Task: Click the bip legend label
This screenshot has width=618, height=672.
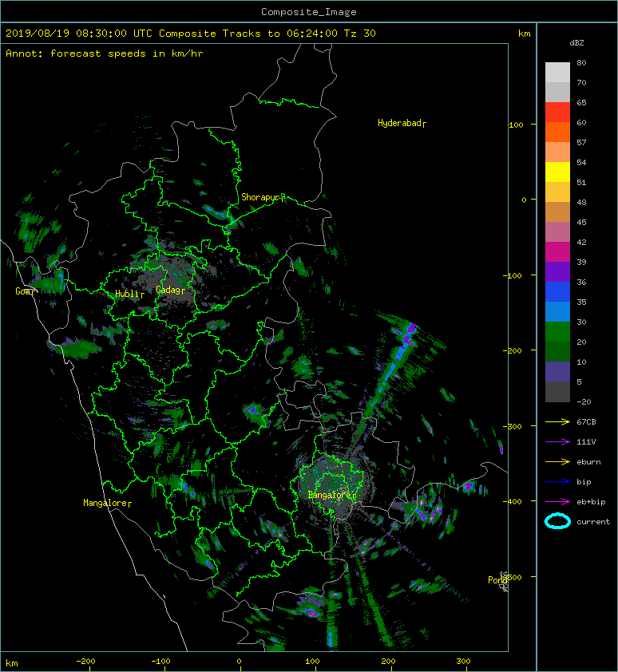Action: click(x=584, y=482)
